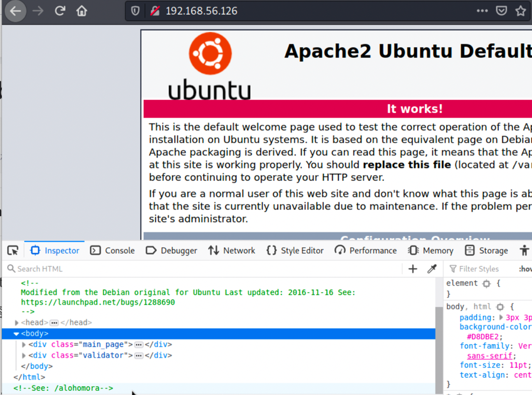Screen dimensions: 532x395
Task: Open the Memory tab
Action: 431,251
